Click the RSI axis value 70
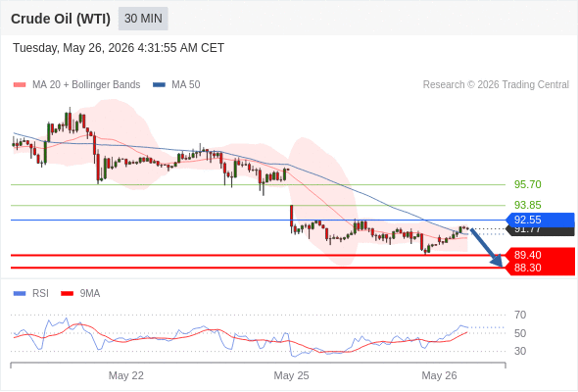Screen dimensions: 578x392 (520, 315)
